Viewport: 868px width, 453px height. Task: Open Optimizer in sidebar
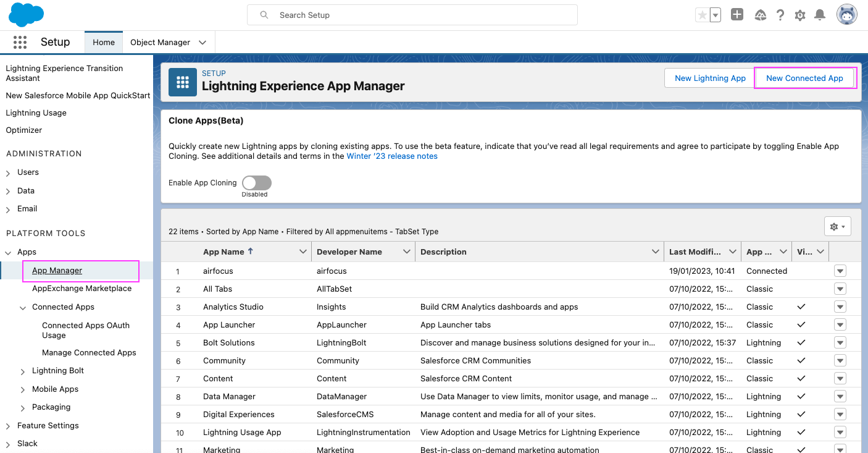(24, 130)
